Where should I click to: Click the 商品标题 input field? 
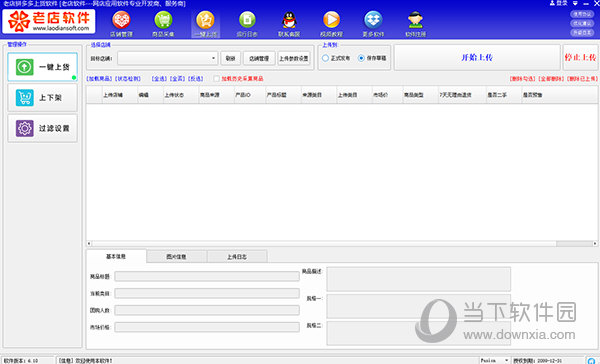click(x=207, y=276)
